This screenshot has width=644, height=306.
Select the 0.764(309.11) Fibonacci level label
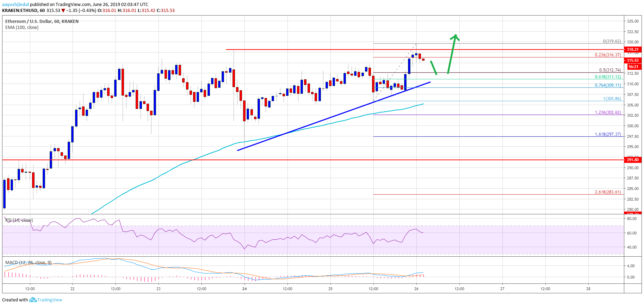tap(608, 85)
